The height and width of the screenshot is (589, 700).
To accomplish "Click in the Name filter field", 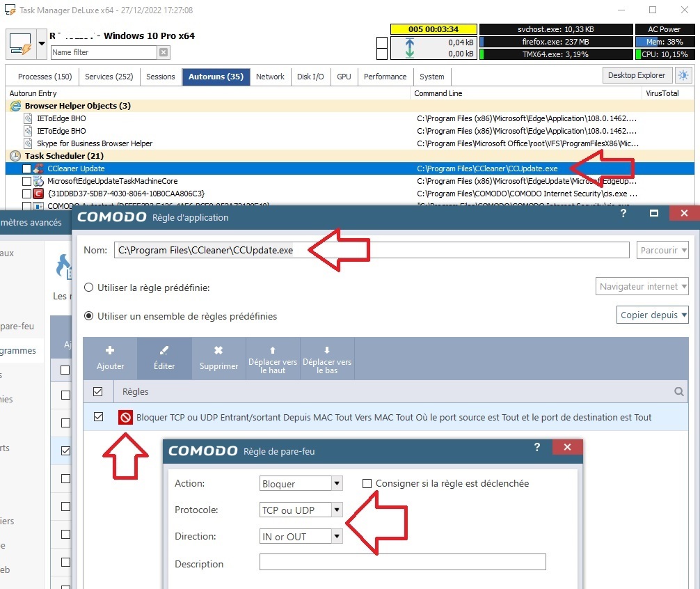I will [x=104, y=52].
